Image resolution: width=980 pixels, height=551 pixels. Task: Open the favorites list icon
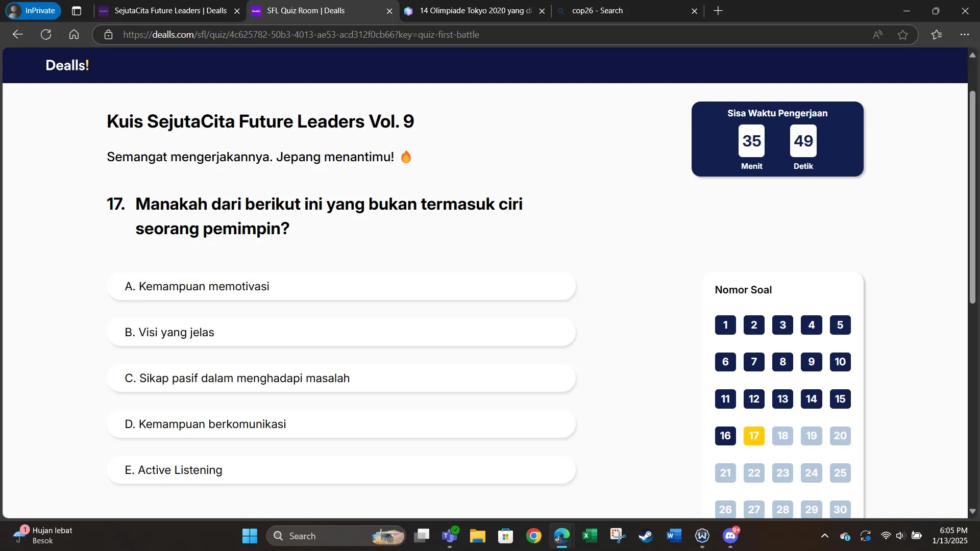(937, 34)
